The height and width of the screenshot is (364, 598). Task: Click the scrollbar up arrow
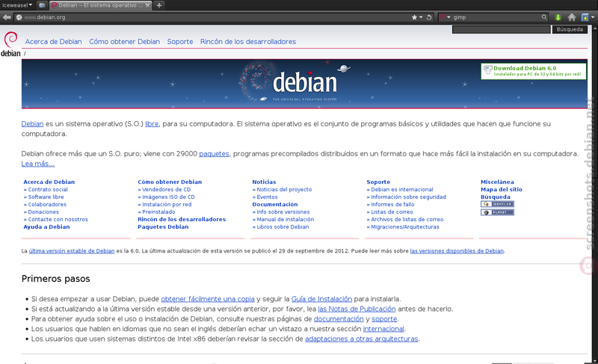[x=595, y=28]
